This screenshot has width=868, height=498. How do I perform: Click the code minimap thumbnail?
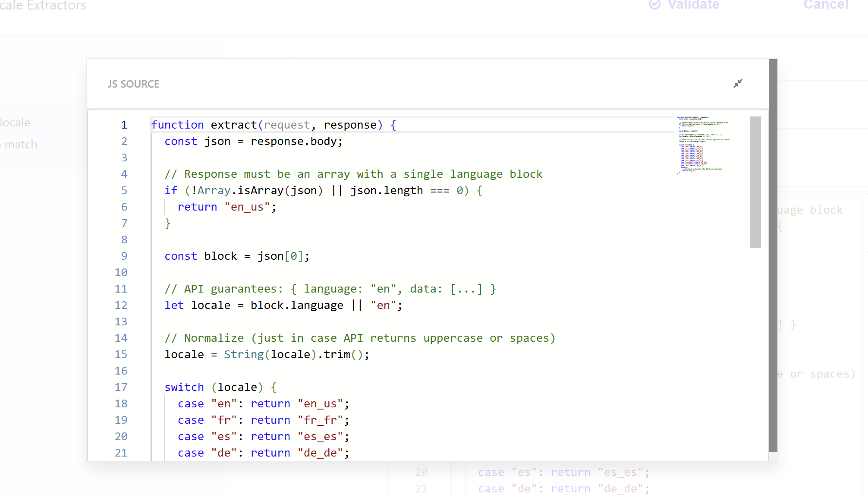point(703,145)
